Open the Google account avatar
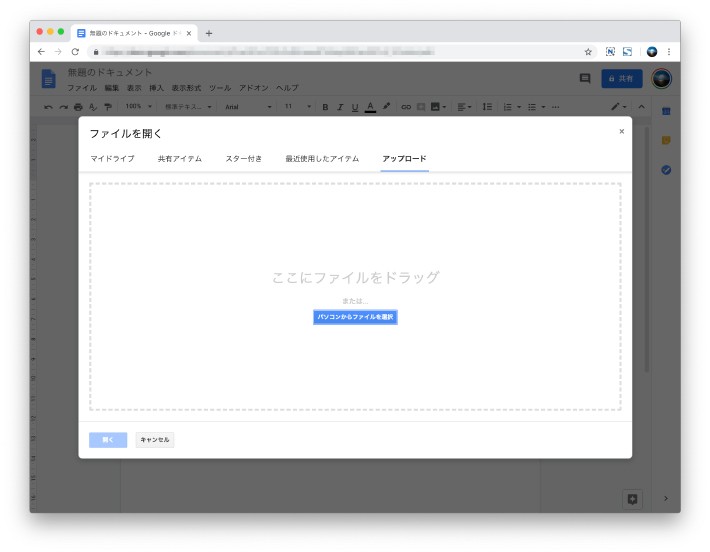710x552 pixels. point(661,78)
